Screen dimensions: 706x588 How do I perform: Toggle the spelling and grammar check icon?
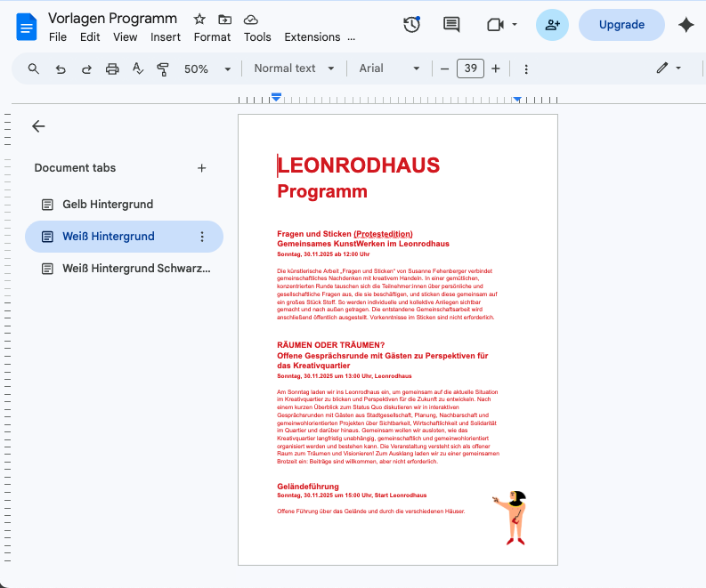pyautogui.click(x=138, y=68)
